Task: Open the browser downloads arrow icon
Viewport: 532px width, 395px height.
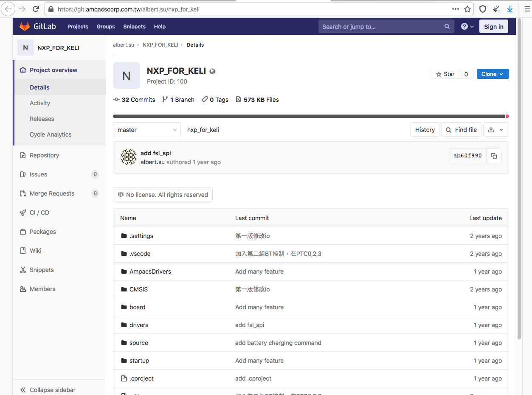Action: coord(510,9)
